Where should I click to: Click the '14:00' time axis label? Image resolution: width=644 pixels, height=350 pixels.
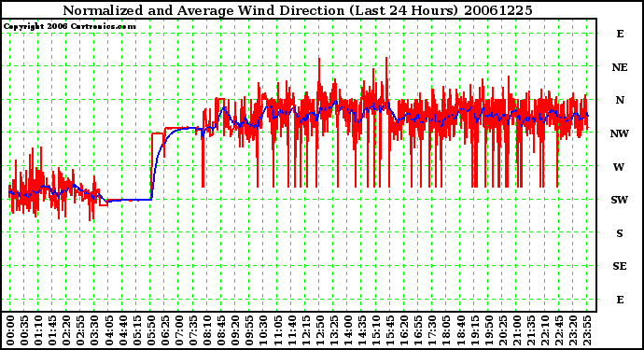tap(348, 330)
